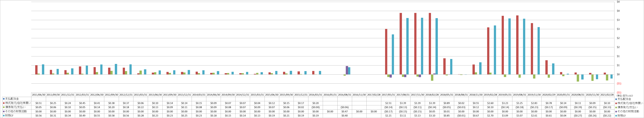Click the 2011/06/30 column header
The height and width of the screenshot is (118, 644).
point(39,95)
